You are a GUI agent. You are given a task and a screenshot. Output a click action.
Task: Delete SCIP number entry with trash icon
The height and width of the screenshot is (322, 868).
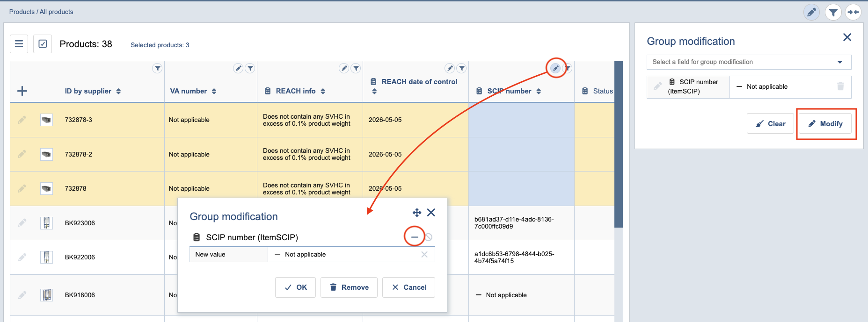(x=840, y=86)
